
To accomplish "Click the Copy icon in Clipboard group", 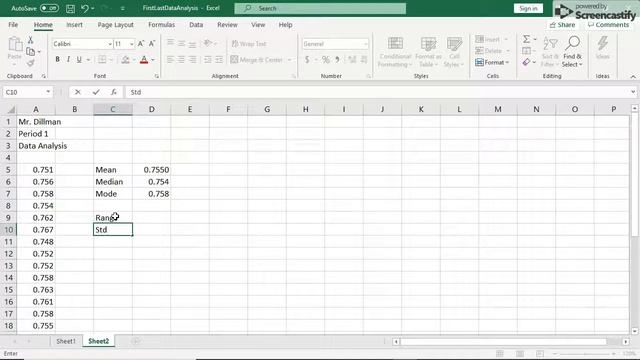I will coord(30,51).
